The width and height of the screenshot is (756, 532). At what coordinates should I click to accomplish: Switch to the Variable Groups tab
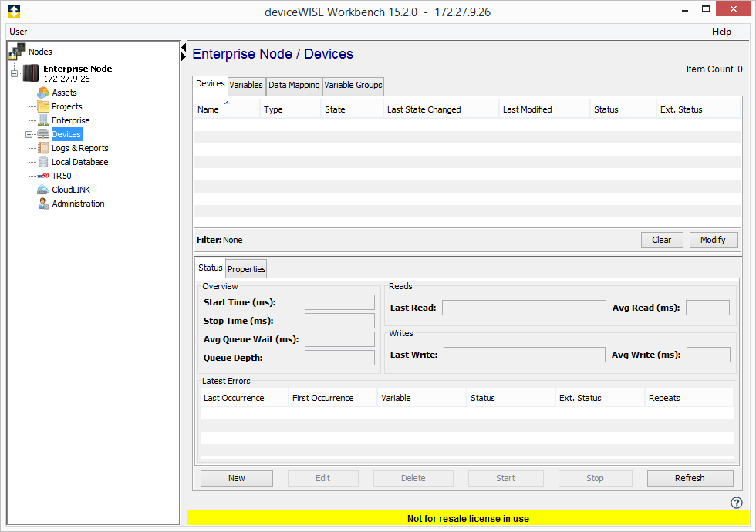click(x=353, y=85)
